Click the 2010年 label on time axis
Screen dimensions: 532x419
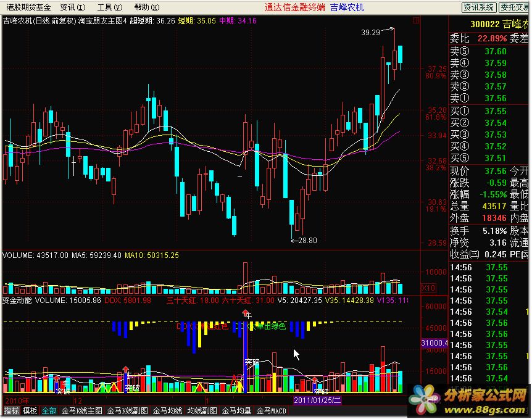click(17, 400)
